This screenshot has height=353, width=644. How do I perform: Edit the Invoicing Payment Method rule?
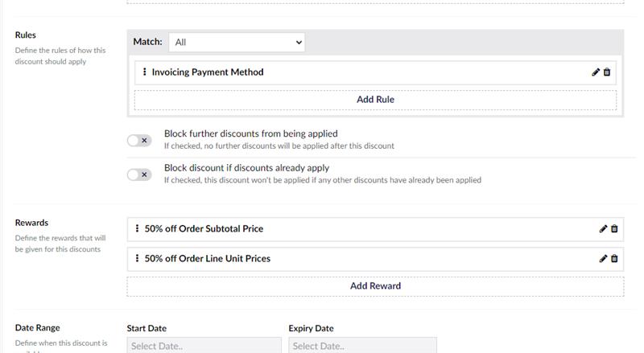click(596, 72)
